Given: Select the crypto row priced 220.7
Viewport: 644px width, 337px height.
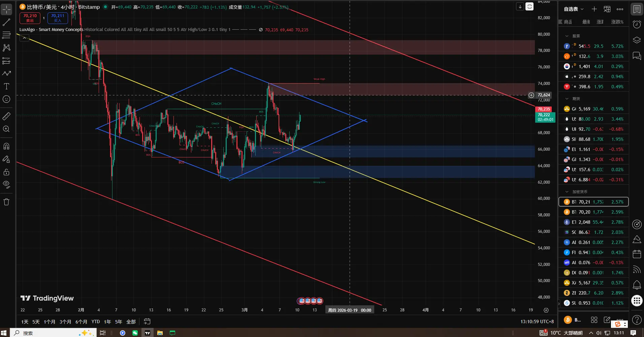Looking at the screenshot, I should click(x=593, y=293).
